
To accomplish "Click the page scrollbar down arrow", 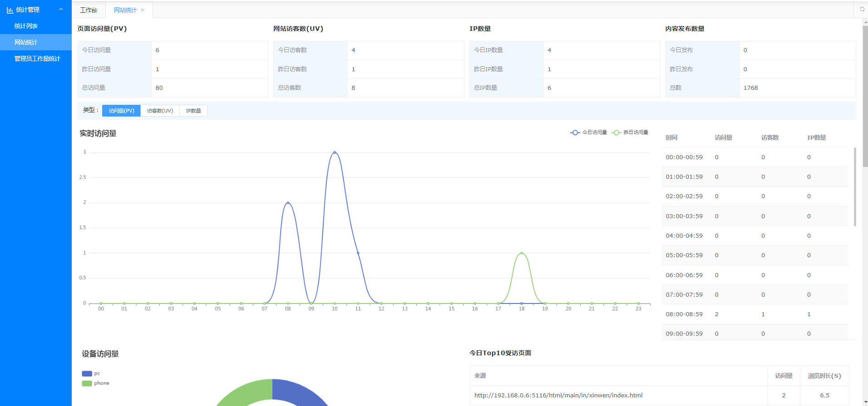I will pos(865,402).
